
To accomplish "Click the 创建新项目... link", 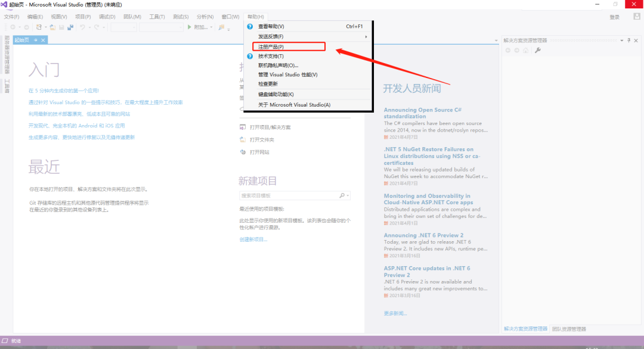I will coord(253,239).
